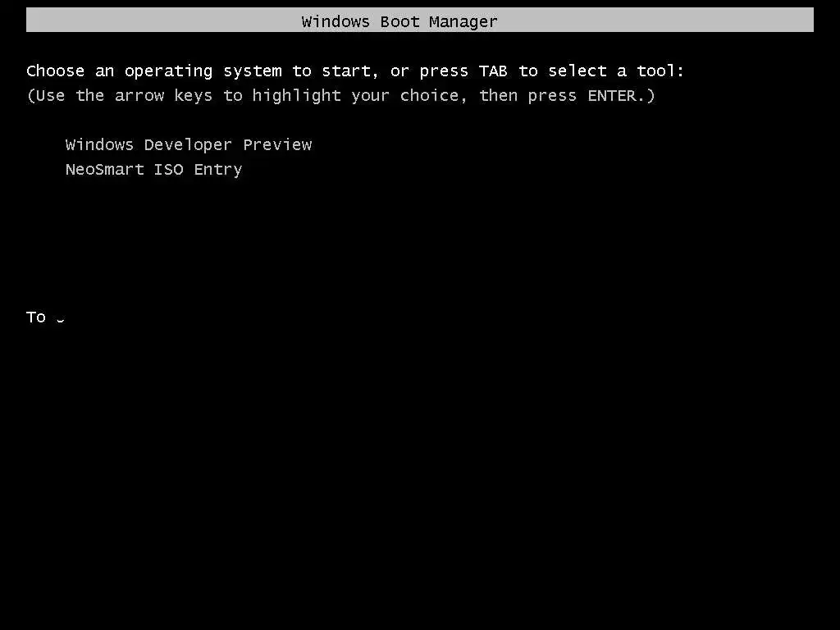The image size is (840, 630).
Task: Click the partial 'To' text below the entries
Action: coord(36,317)
